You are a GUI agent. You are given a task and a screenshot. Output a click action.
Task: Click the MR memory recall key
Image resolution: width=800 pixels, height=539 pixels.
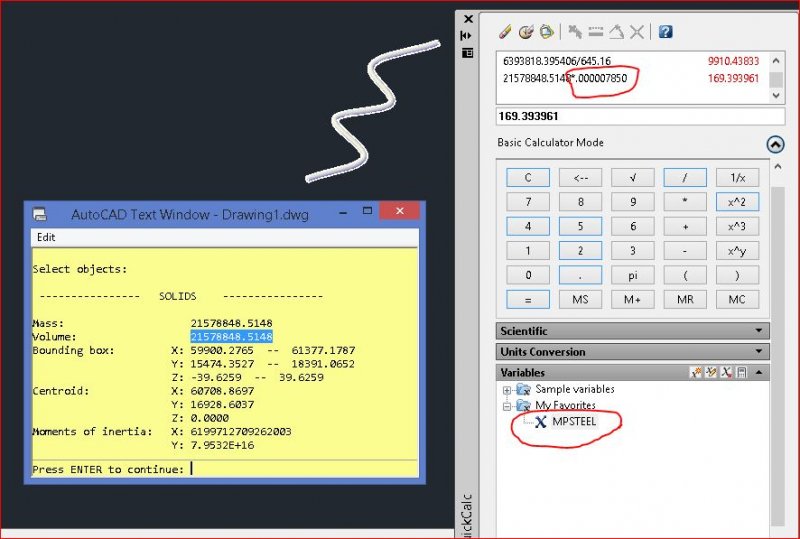coord(685,300)
